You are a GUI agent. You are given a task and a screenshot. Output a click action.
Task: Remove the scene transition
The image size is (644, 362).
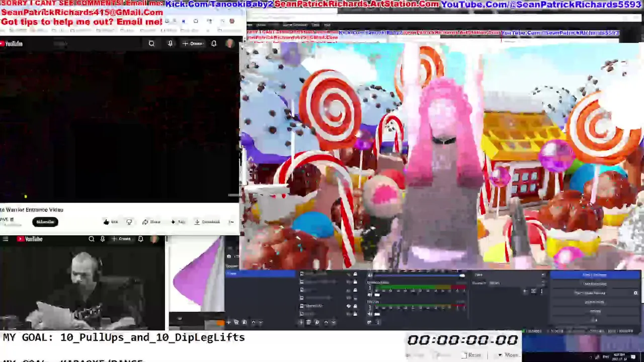[x=533, y=291]
